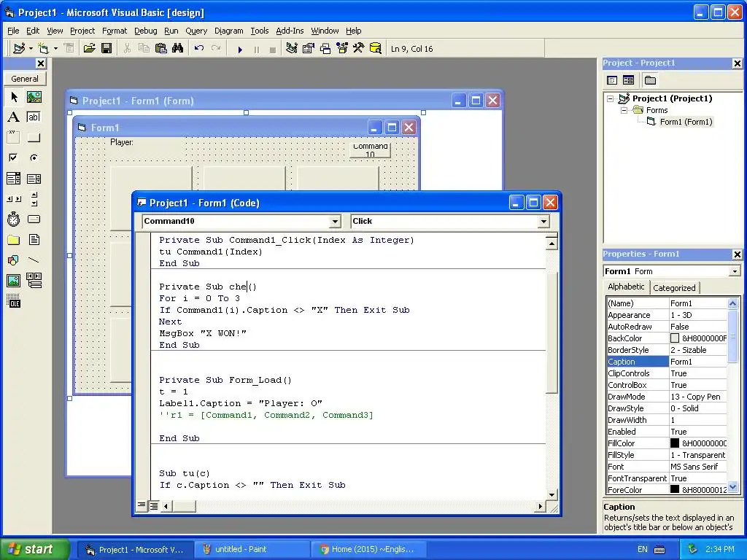Click the ForeColor color swatch
747x560 pixels.
point(675,489)
